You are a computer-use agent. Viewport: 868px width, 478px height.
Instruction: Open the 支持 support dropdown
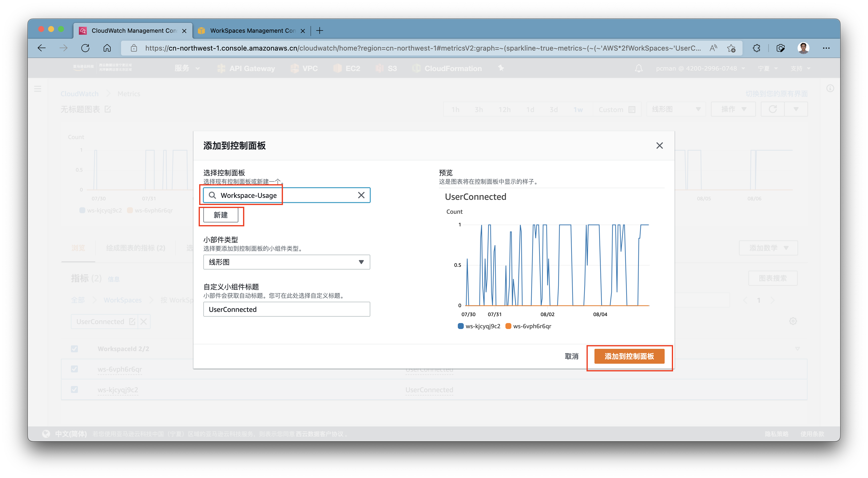point(800,68)
